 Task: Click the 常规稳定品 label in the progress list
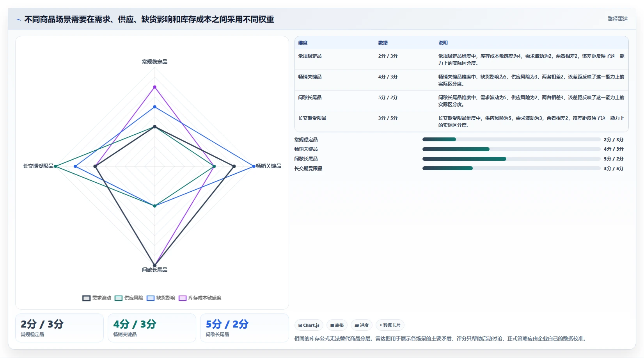click(x=306, y=140)
